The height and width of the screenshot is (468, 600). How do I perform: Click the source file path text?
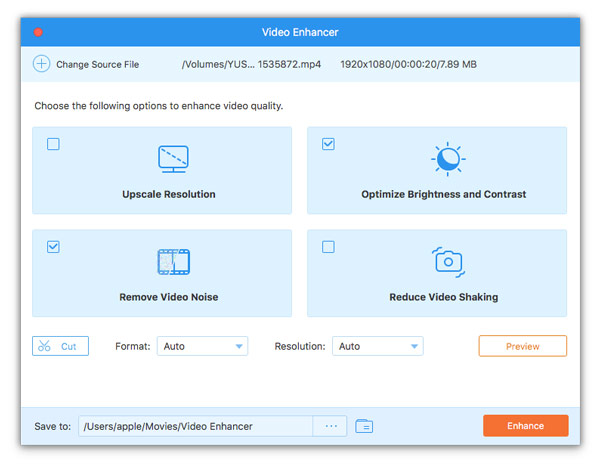coord(238,65)
